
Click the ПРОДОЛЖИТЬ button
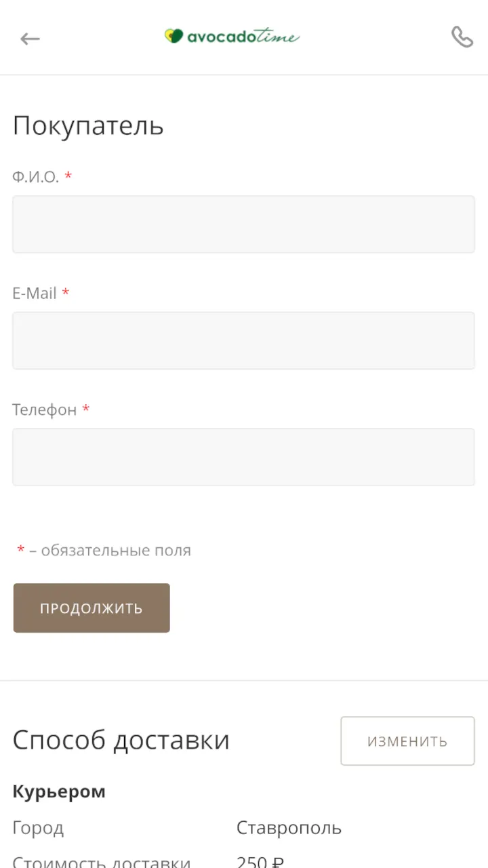(91, 608)
